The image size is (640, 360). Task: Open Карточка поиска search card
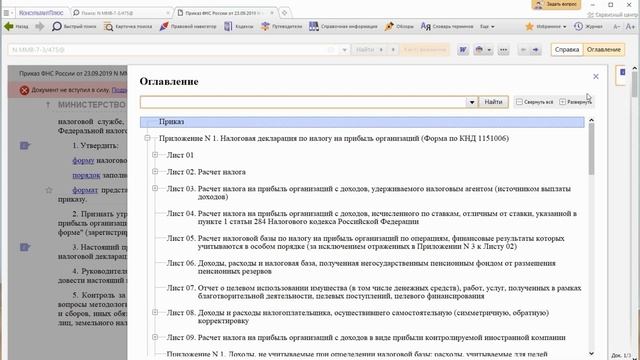[128, 27]
